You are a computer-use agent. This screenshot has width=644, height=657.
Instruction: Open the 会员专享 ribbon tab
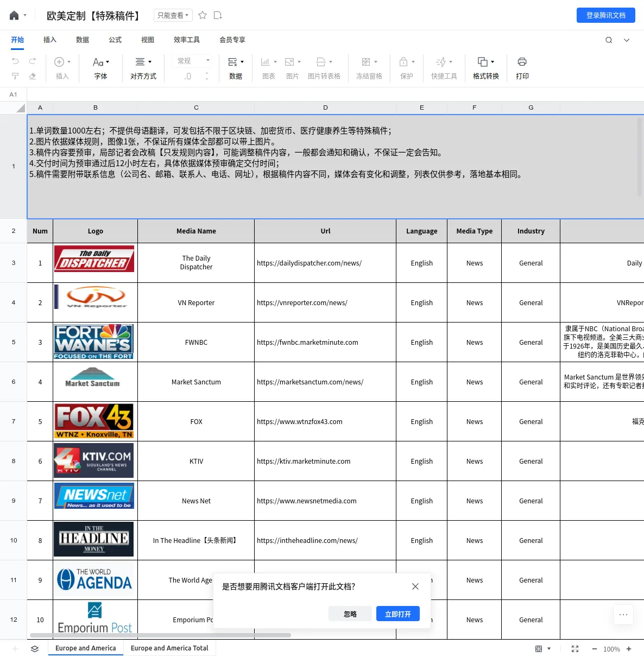point(232,40)
